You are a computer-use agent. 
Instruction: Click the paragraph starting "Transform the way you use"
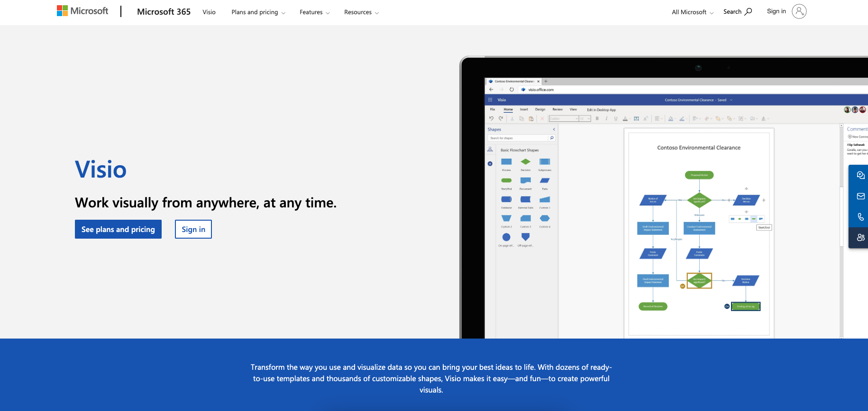click(x=431, y=378)
